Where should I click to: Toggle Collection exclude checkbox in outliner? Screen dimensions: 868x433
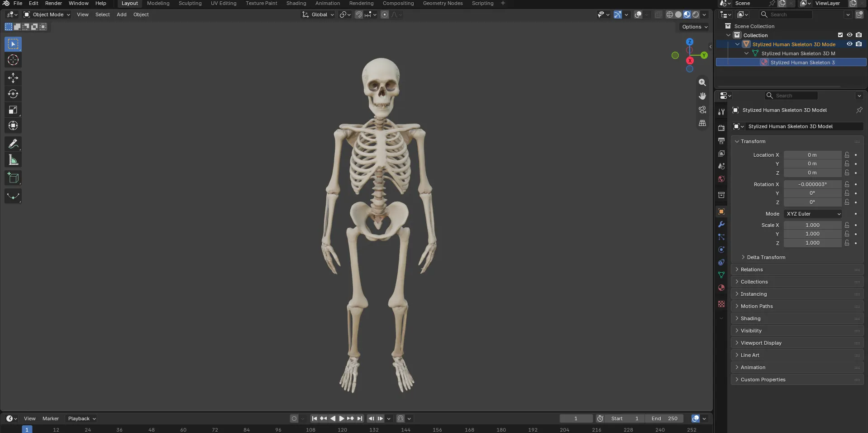pyautogui.click(x=840, y=35)
